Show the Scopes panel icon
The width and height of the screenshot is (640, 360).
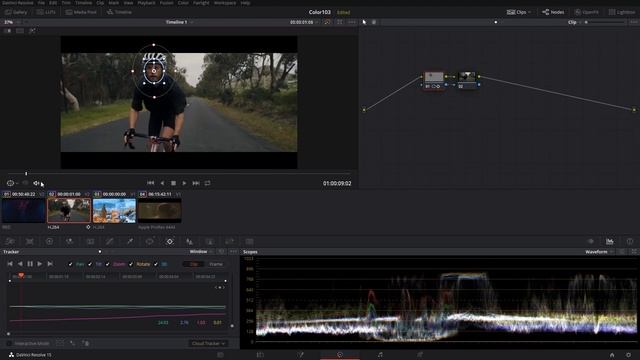pos(610,242)
